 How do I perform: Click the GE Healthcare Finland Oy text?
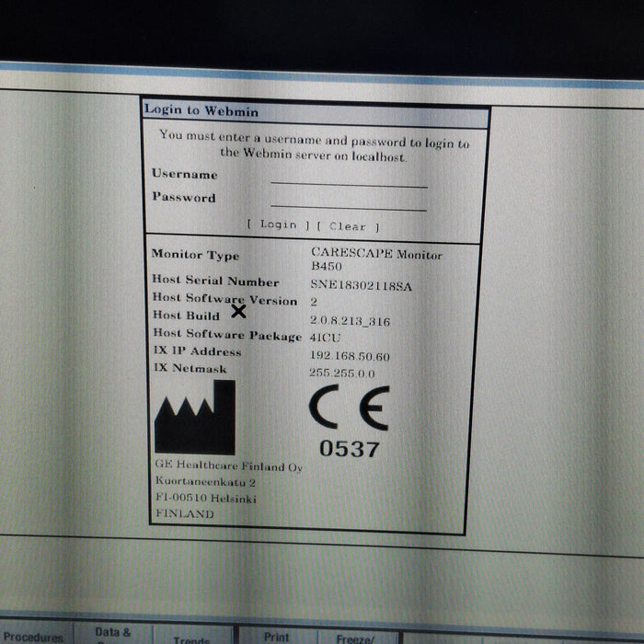pos(229,466)
